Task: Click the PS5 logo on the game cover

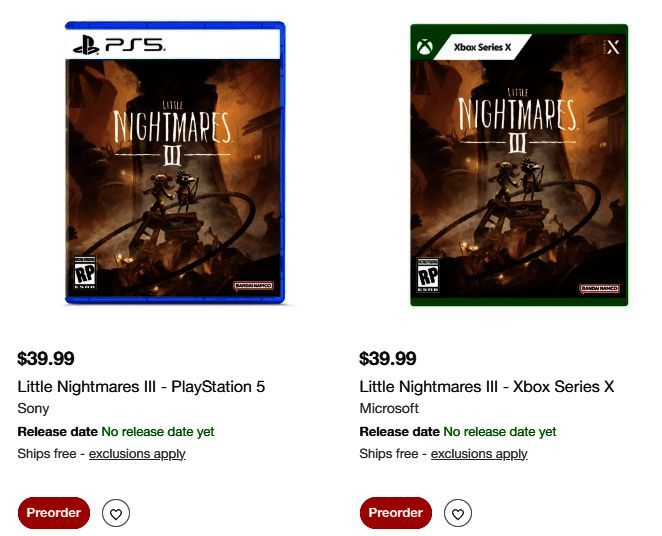Action: (119, 45)
